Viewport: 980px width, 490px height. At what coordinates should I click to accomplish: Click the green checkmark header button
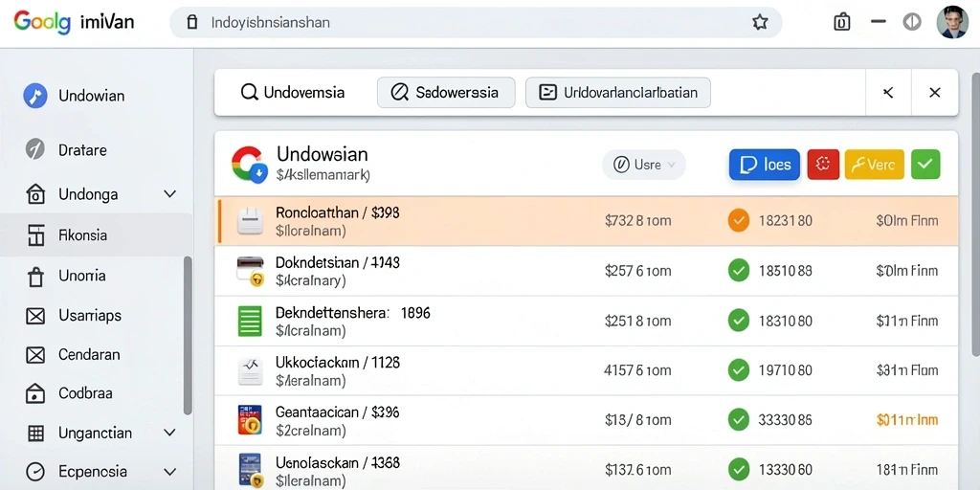(925, 165)
